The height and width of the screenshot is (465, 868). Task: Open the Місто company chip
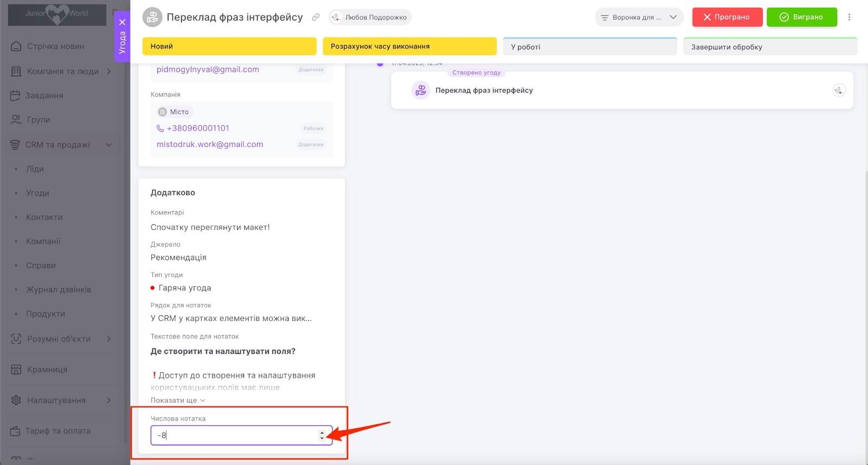pyautogui.click(x=175, y=112)
